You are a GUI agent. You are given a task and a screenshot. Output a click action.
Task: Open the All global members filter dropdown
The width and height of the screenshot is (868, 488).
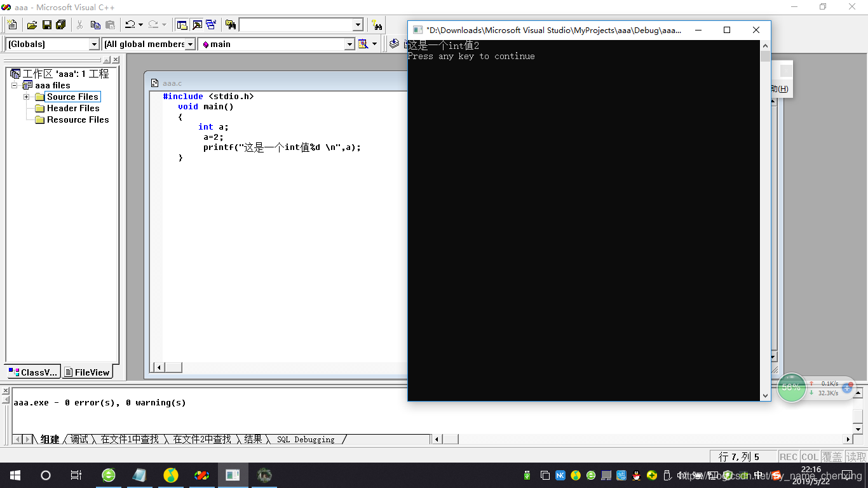pos(190,44)
